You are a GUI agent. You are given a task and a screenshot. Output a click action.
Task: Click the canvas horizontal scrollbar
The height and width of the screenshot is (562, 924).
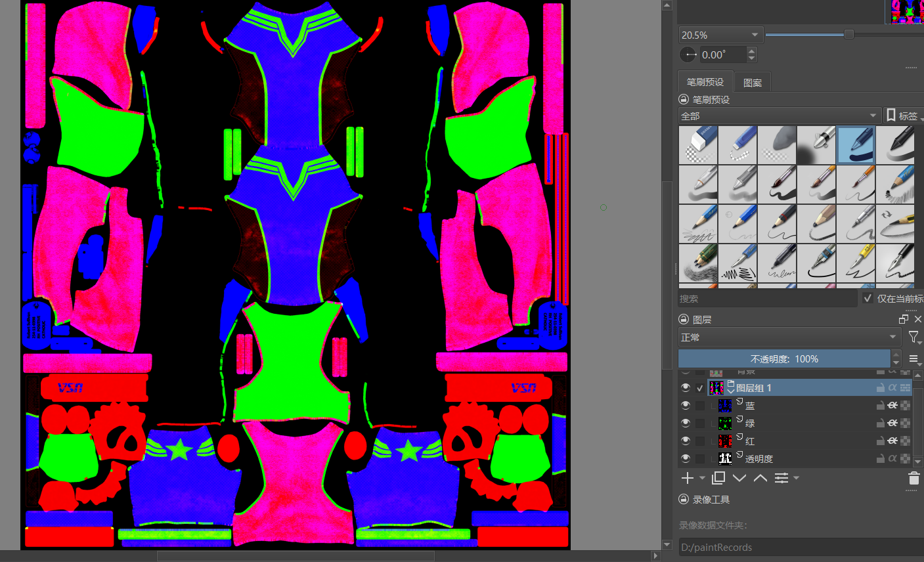click(296, 556)
